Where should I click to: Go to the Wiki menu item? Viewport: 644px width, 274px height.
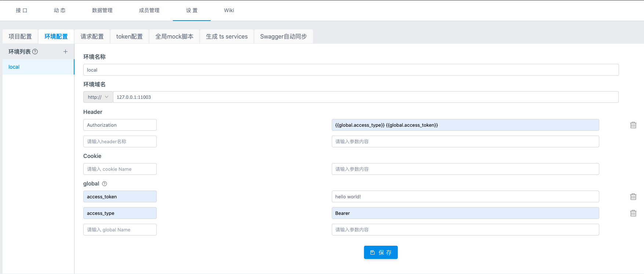(229, 10)
